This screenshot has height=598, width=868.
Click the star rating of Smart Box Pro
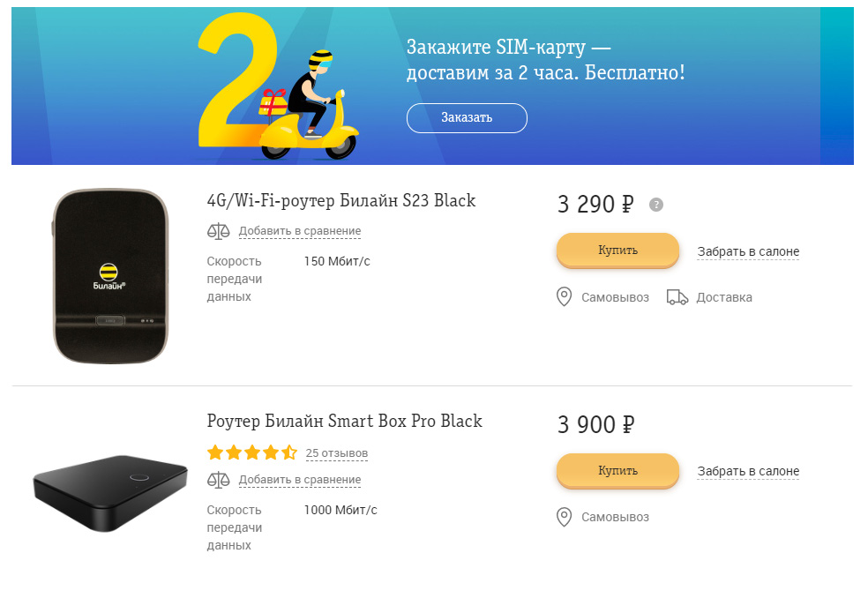pos(251,453)
